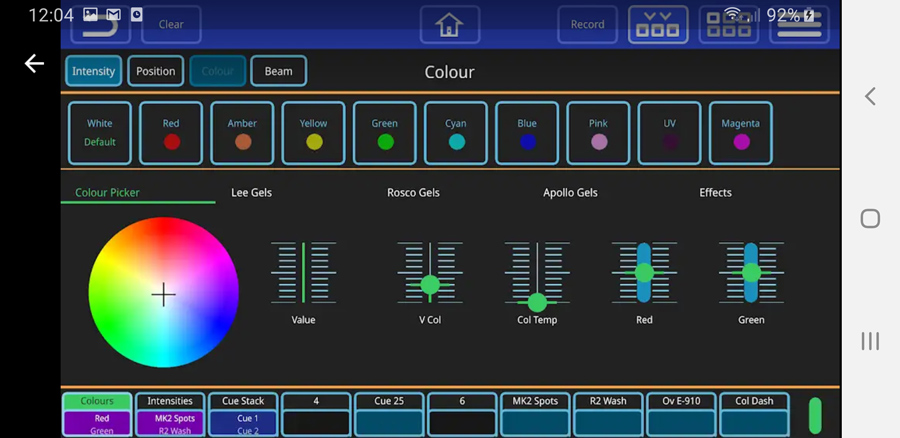Switch to the Effects tab
Screen dimensions: 900x438
(715, 192)
